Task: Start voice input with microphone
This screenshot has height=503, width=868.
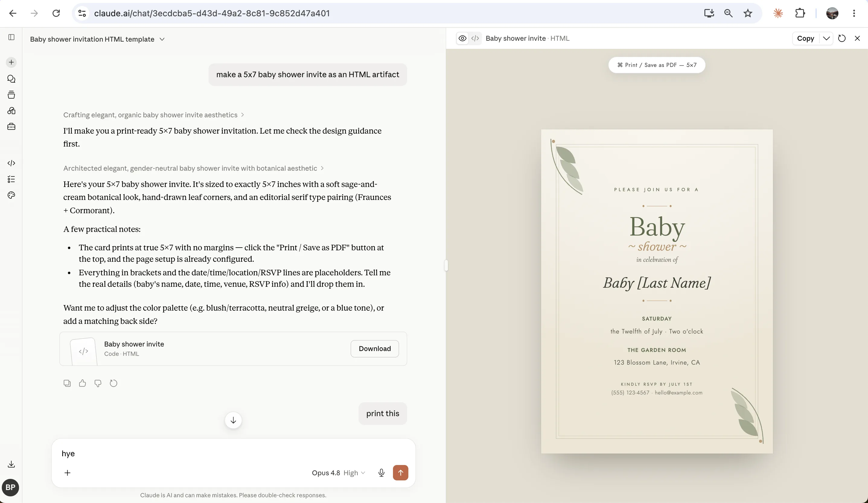Action: (381, 473)
